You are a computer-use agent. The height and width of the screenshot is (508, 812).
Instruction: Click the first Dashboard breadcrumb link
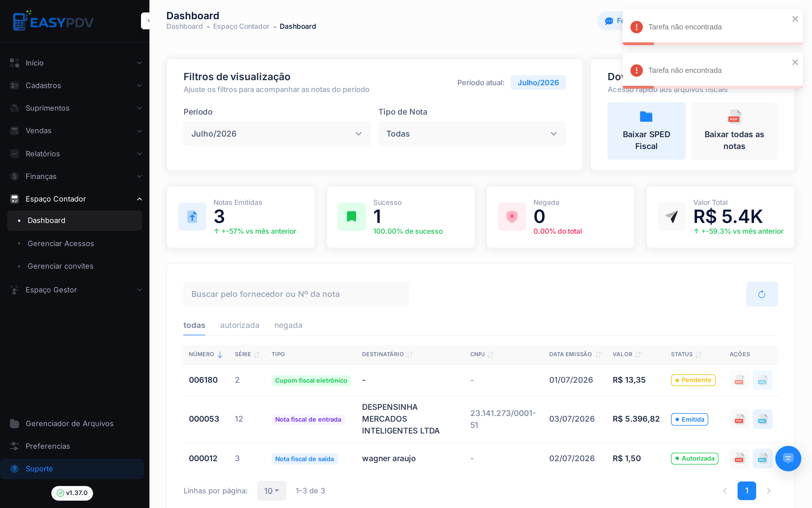coord(185,27)
